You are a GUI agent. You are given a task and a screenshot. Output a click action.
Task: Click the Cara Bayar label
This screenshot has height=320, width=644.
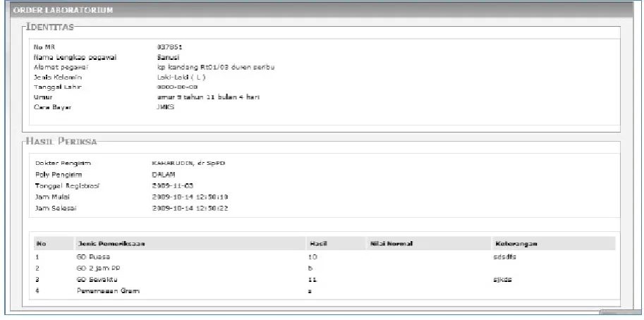[53, 107]
